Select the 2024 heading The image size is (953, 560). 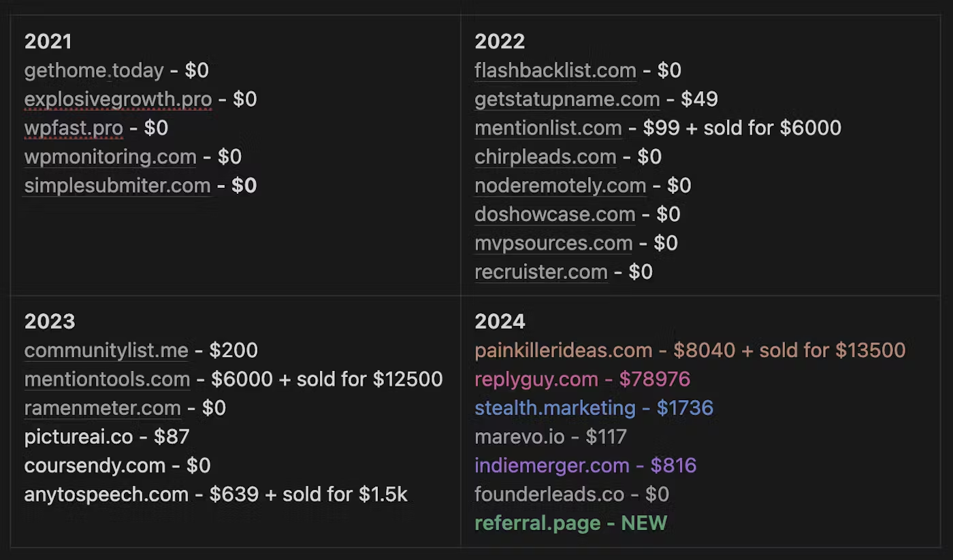click(500, 321)
